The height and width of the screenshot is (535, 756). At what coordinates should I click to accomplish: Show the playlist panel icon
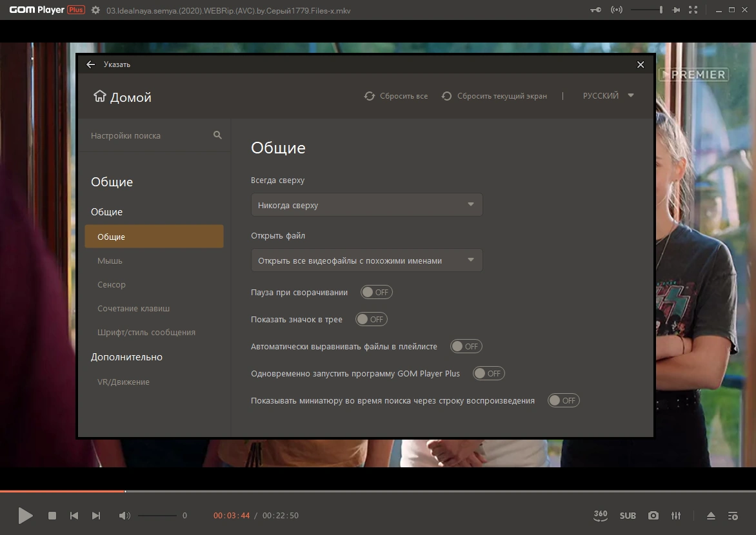tap(733, 516)
